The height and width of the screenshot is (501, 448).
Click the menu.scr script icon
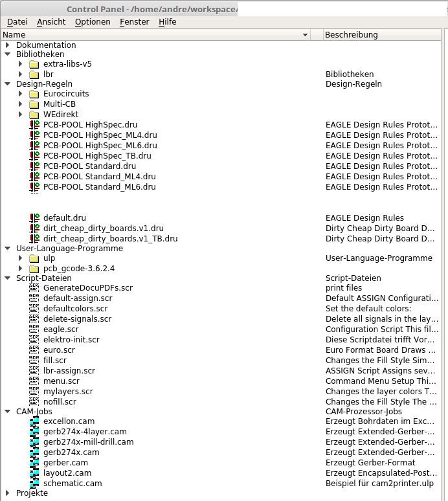pyautogui.click(x=34, y=381)
